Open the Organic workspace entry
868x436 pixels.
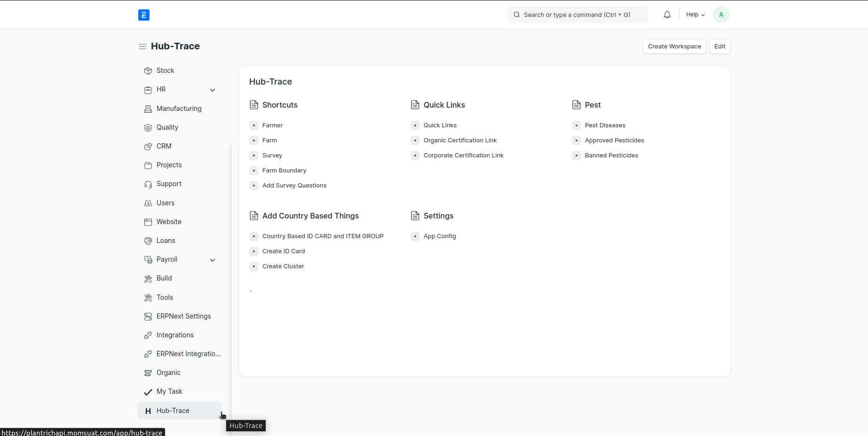pos(168,373)
